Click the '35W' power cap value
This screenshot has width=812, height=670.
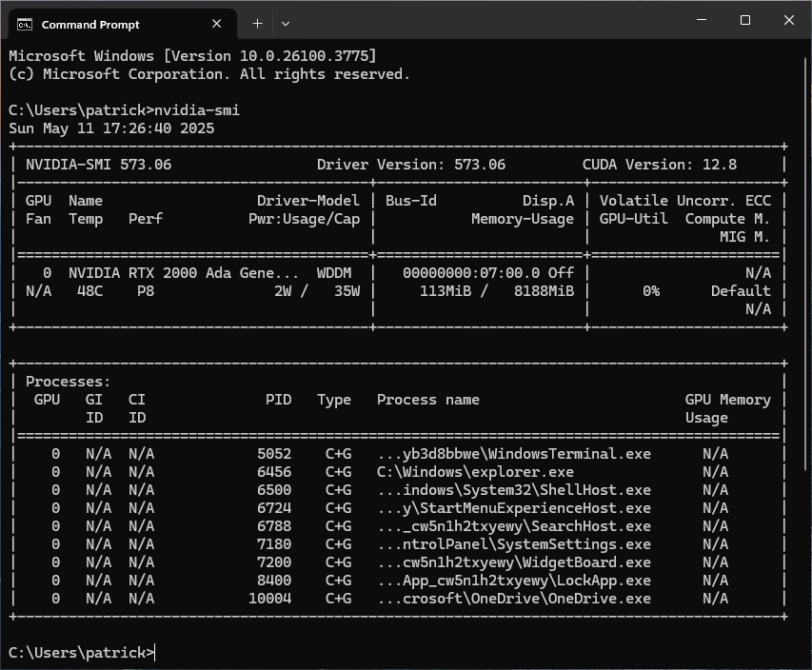347,291
